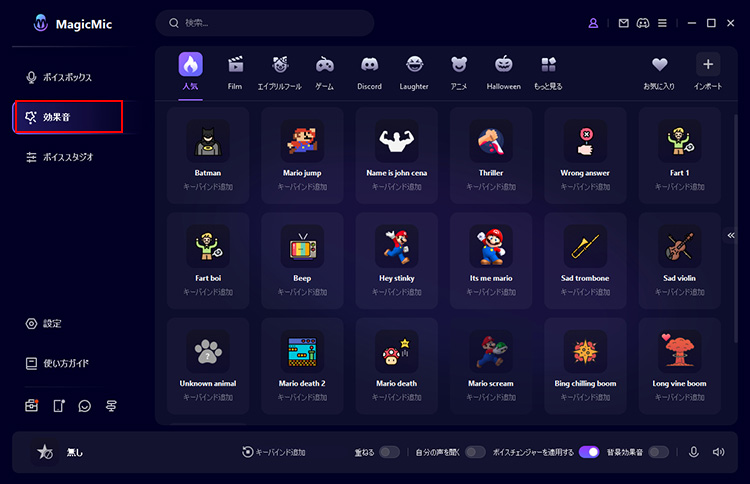Viewport: 750px width, 484px height.
Task: Open the toolbox icon with red dot
Action: click(32, 406)
